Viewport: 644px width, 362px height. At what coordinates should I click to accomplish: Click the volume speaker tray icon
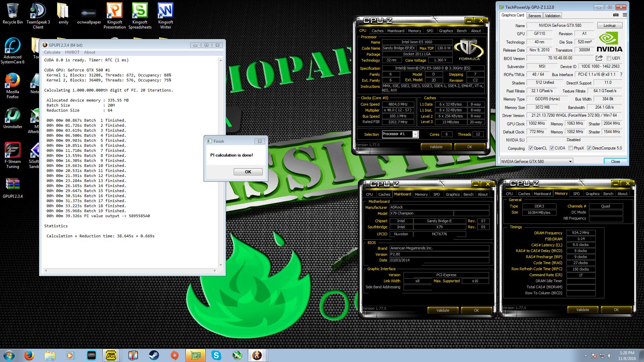(x=610, y=356)
